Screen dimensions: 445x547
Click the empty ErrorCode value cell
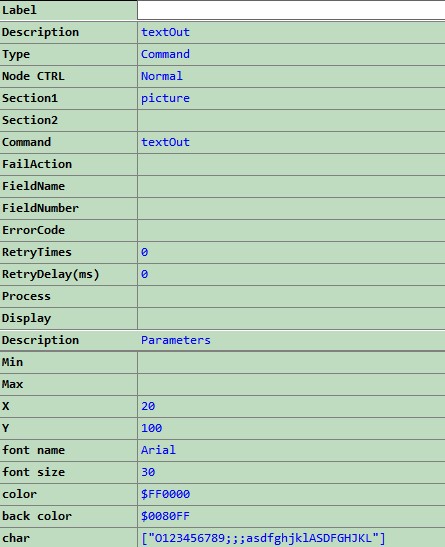(x=291, y=230)
